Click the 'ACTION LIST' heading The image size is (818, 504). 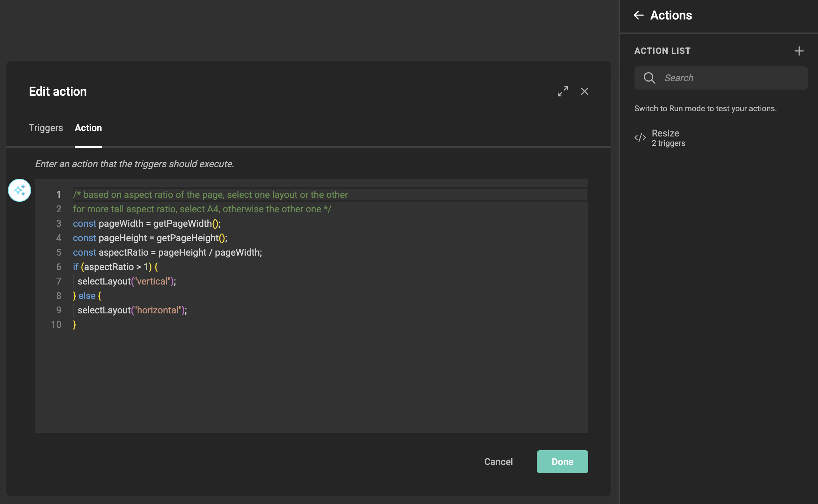pyautogui.click(x=662, y=51)
